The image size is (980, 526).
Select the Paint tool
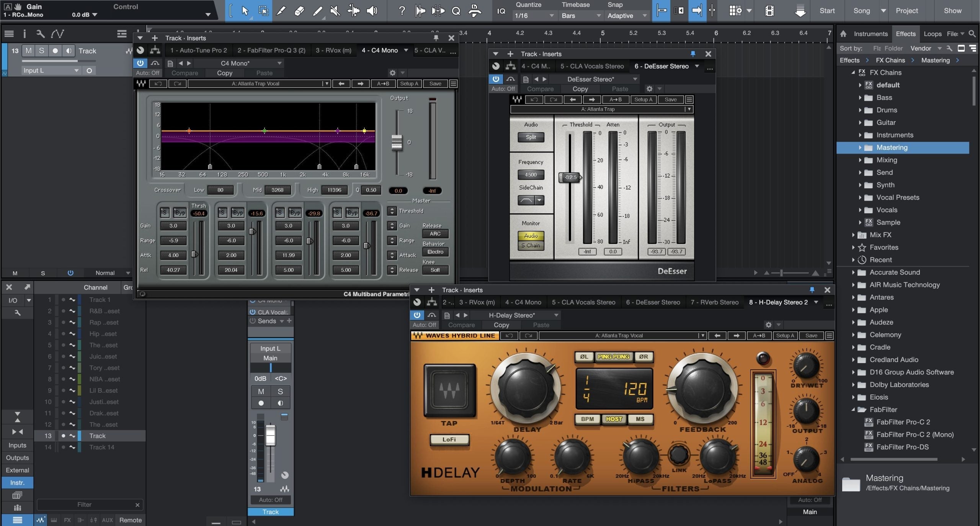pos(317,11)
